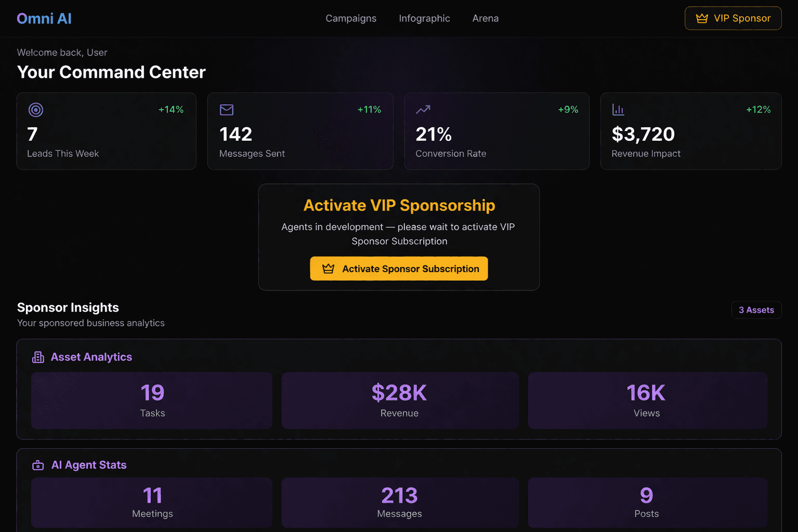This screenshot has height=532, width=798.
Task: Select the Tasks metric tile showing 19
Action: 152,400
